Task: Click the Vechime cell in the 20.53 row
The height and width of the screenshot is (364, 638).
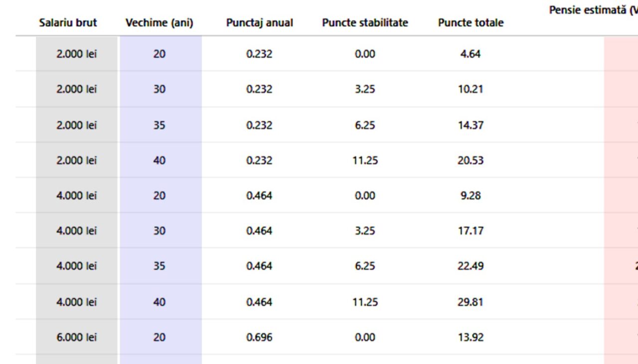Action: point(159,160)
